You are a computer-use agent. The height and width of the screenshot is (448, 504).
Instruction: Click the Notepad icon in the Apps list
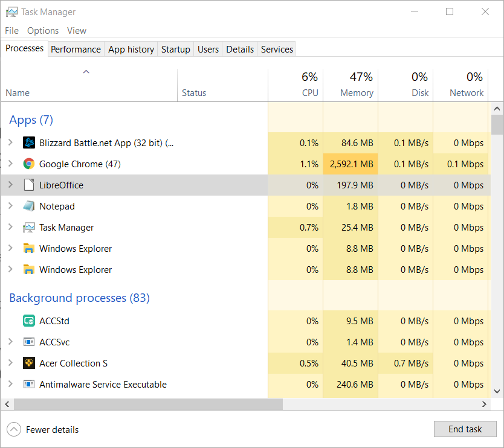29,206
